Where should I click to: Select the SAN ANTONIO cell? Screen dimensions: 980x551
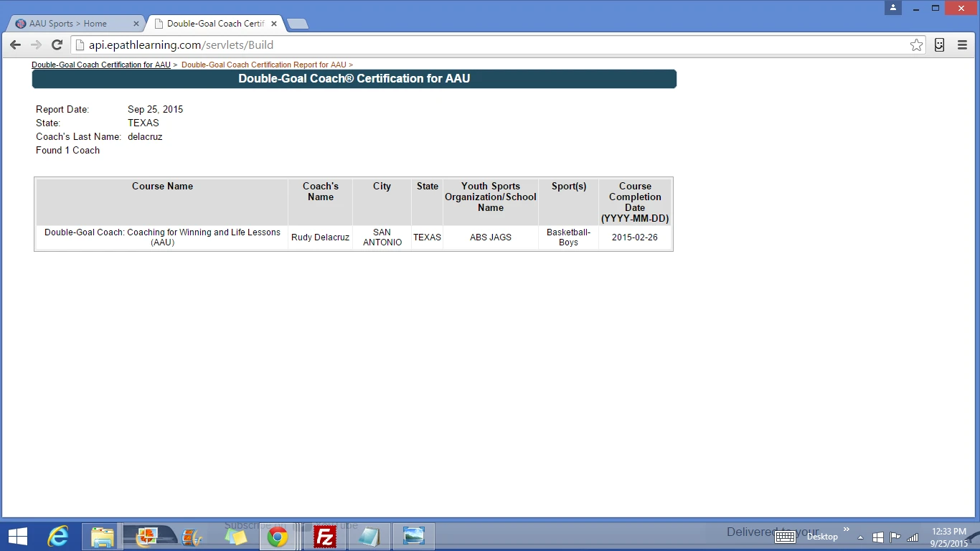pos(382,237)
